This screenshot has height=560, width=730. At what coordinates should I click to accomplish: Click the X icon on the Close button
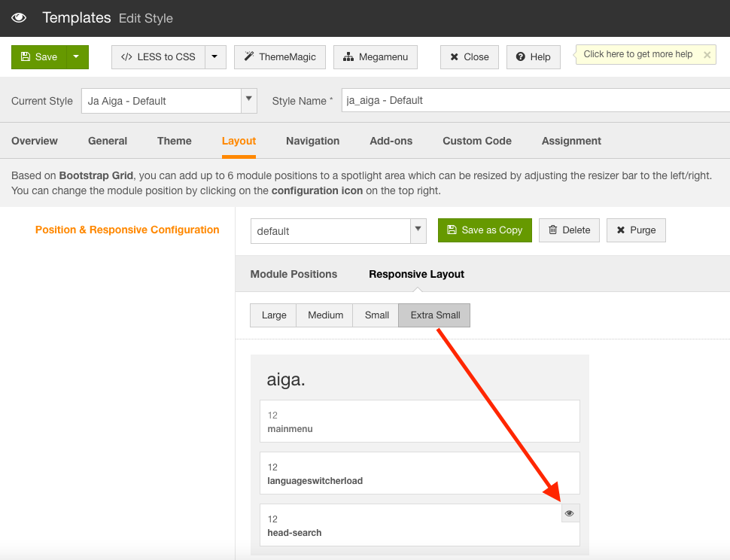point(455,56)
